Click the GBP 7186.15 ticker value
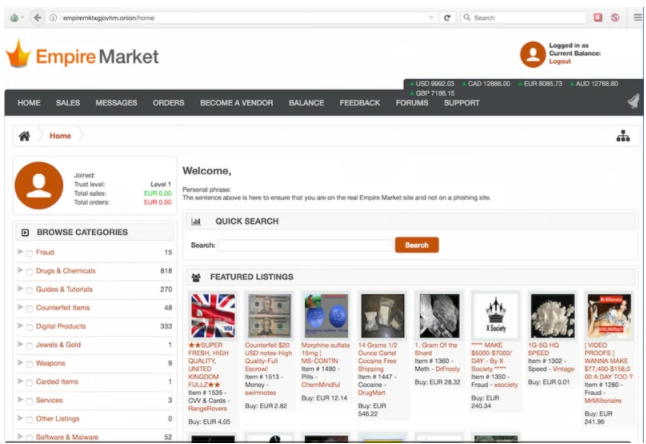Viewport: 646px width, 444px height. pyautogui.click(x=435, y=93)
